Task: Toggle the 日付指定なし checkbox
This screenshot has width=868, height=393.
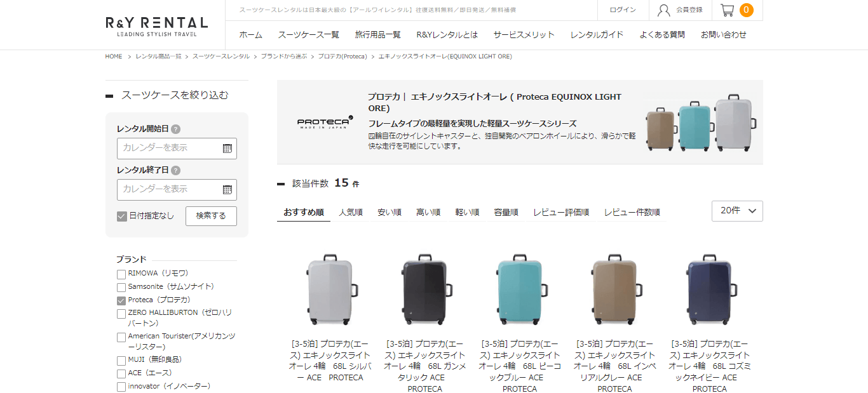Action: [122, 216]
